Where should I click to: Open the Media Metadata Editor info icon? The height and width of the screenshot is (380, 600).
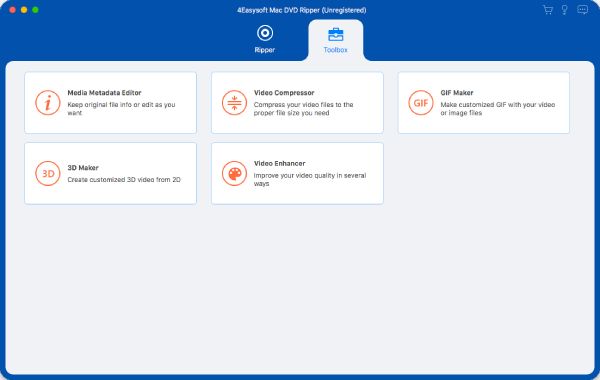click(48, 103)
